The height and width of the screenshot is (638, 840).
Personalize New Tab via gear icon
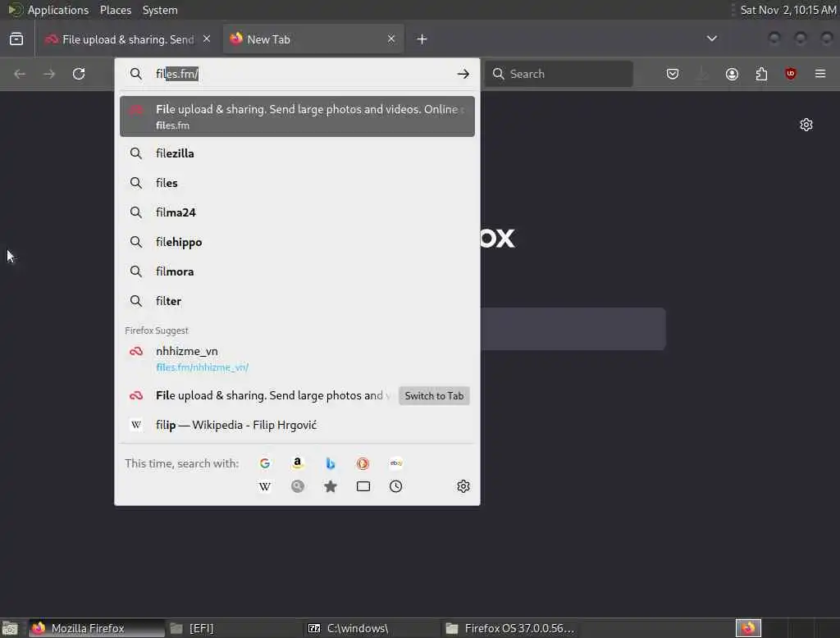[806, 125]
